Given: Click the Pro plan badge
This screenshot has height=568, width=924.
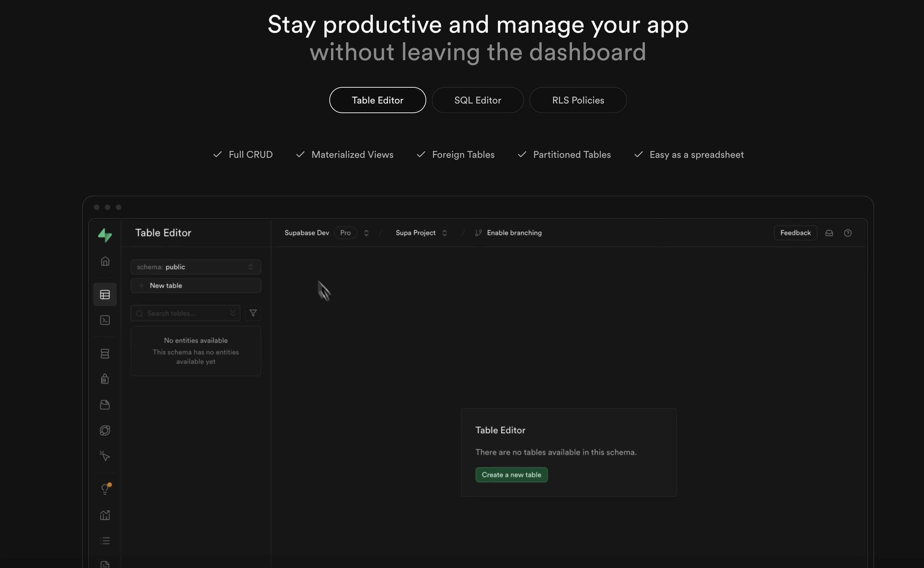Looking at the screenshot, I should tap(345, 233).
